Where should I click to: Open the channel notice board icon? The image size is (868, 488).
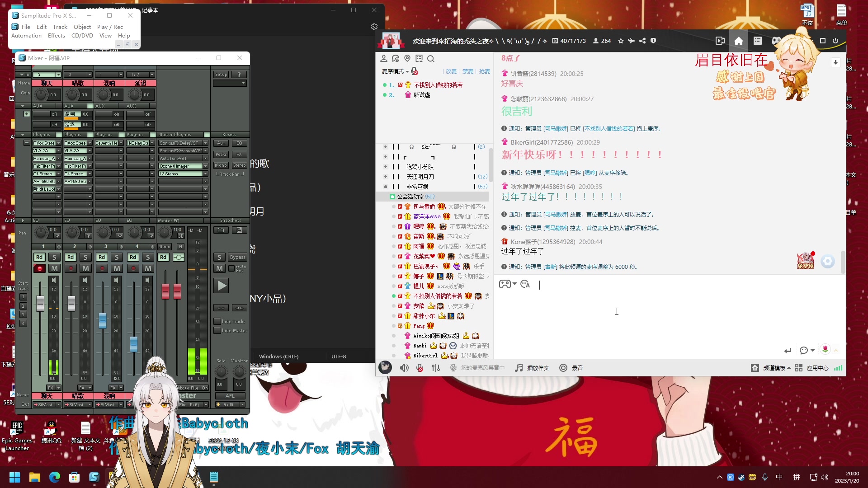click(419, 58)
